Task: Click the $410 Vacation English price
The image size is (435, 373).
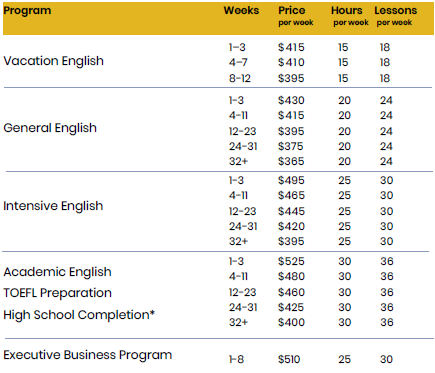Action: (x=291, y=62)
